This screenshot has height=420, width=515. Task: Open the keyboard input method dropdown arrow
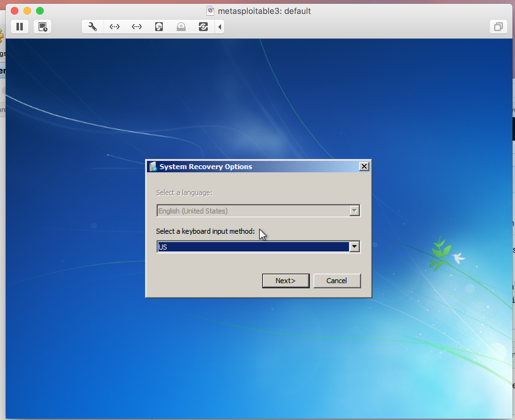pos(354,247)
